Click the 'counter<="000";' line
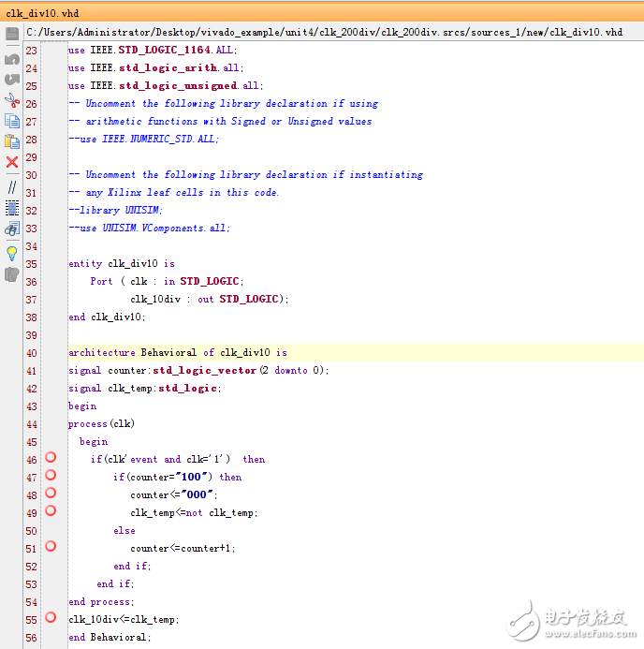The width and height of the screenshot is (644, 649). click(x=174, y=495)
